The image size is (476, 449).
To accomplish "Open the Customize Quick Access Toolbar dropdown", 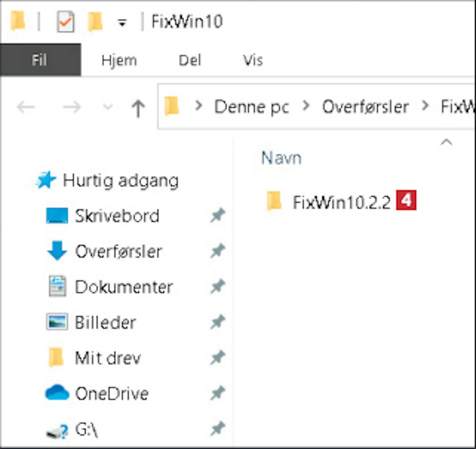I will [x=122, y=23].
